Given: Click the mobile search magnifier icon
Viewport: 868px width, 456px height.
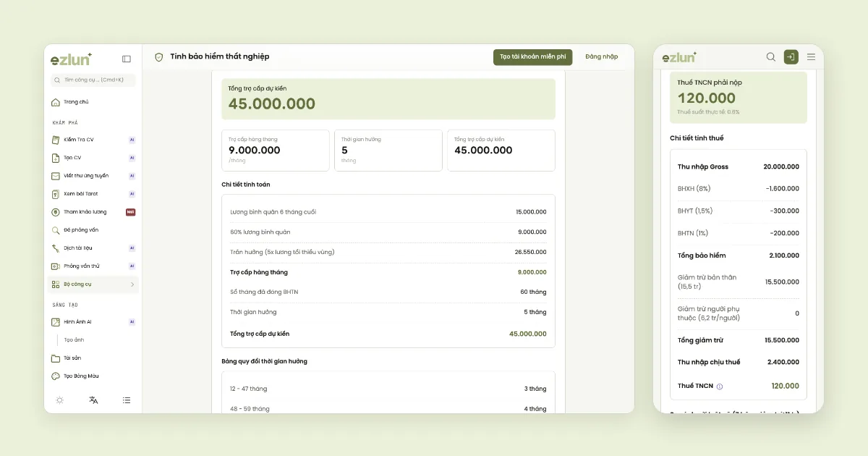Looking at the screenshot, I should click(x=771, y=56).
